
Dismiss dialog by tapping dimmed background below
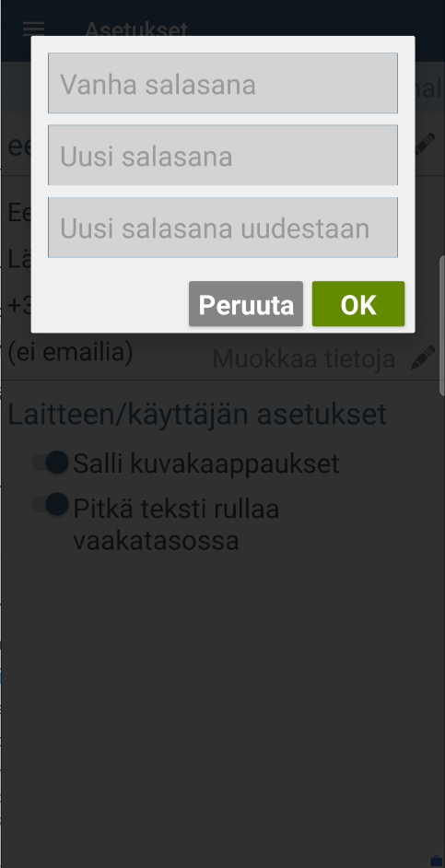(x=223, y=692)
